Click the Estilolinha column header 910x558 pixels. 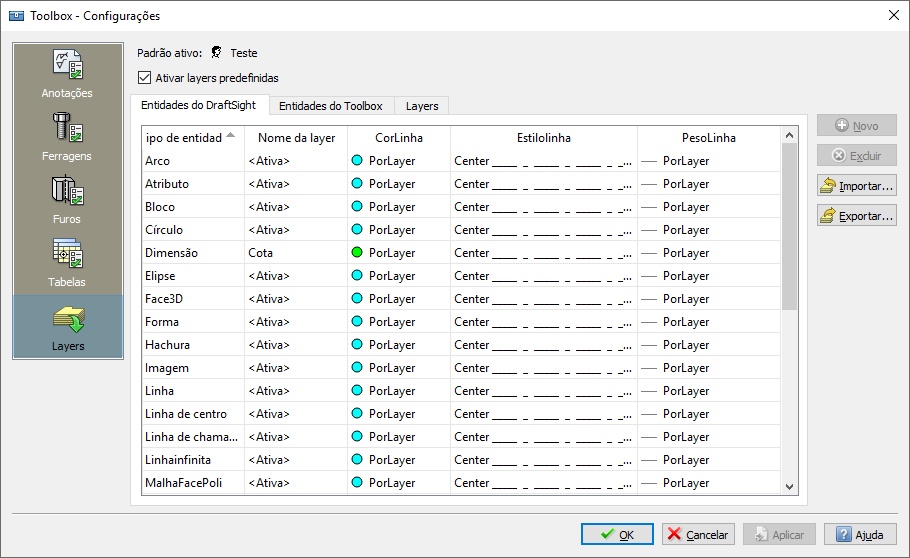click(544, 138)
